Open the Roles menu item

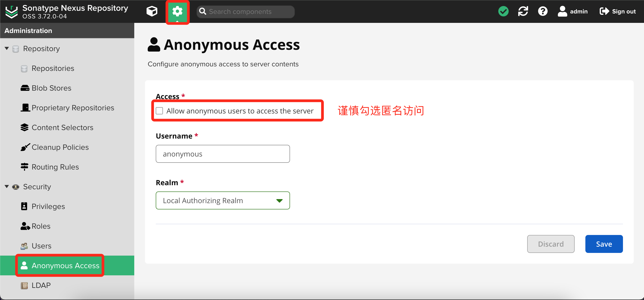click(41, 226)
